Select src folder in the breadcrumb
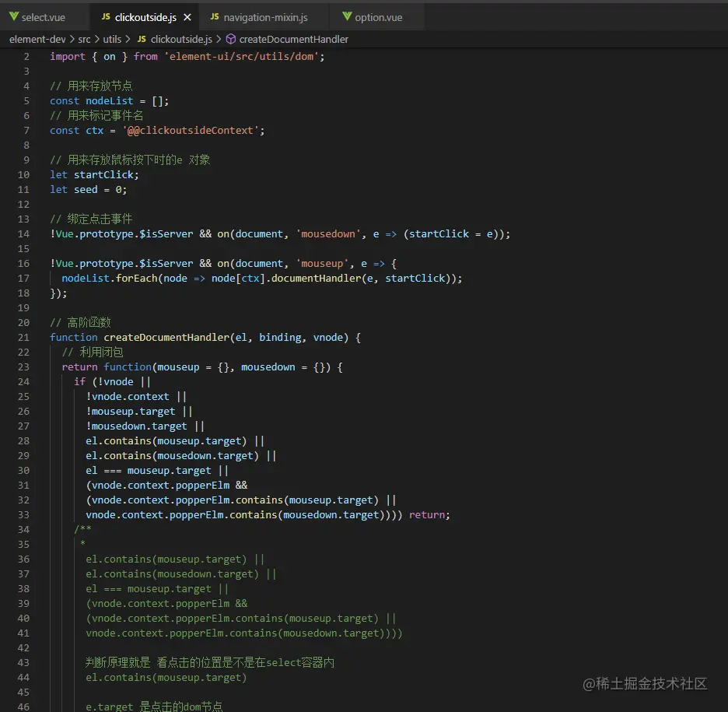This screenshot has height=712, width=728. pos(84,40)
